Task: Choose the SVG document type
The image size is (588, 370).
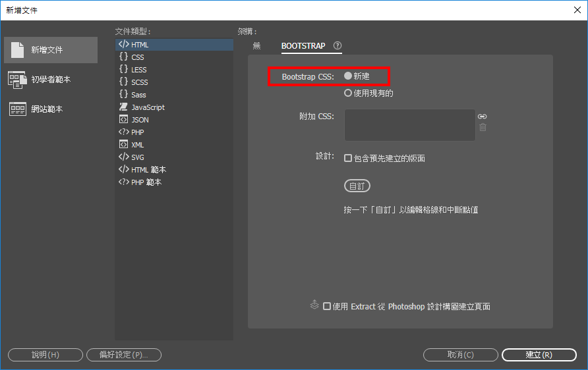Action: [x=137, y=157]
